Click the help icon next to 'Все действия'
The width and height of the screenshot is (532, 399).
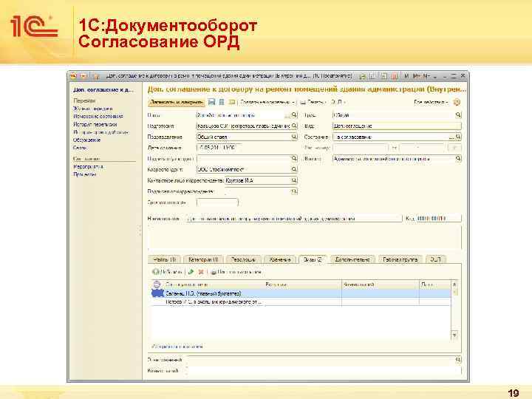(457, 102)
